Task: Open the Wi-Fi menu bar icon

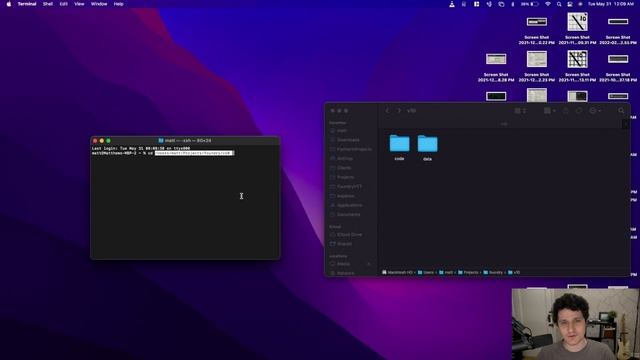Action: [548, 4]
